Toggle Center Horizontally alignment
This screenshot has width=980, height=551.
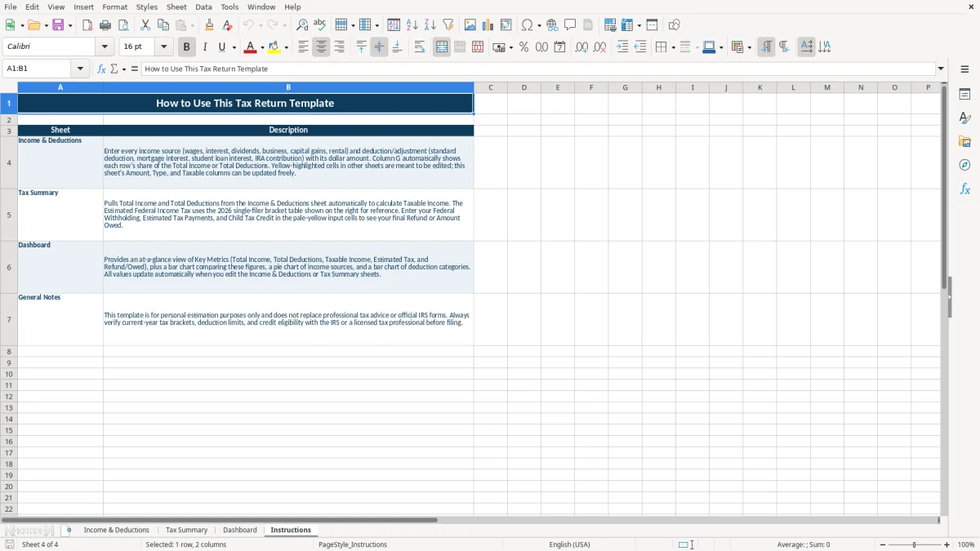[321, 47]
